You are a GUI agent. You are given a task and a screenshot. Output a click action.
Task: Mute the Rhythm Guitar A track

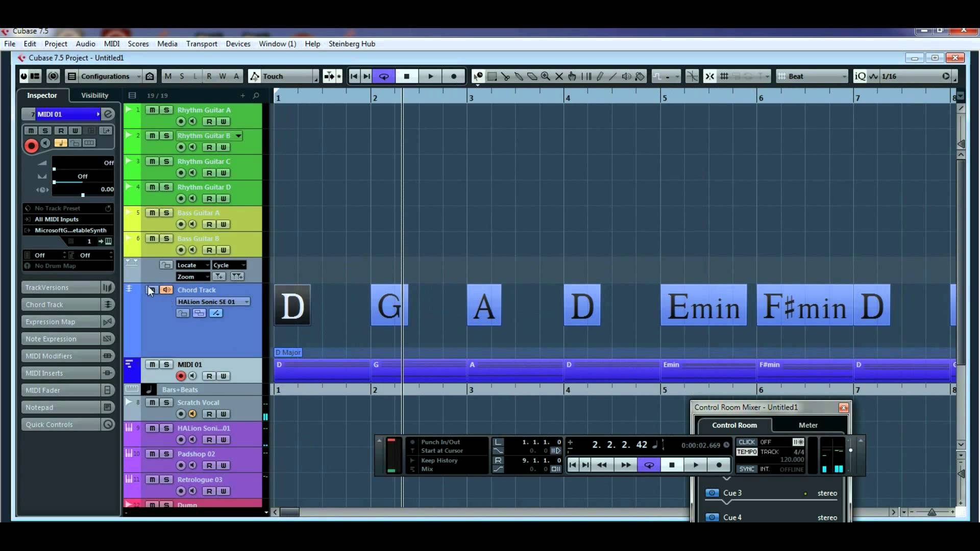tap(152, 110)
